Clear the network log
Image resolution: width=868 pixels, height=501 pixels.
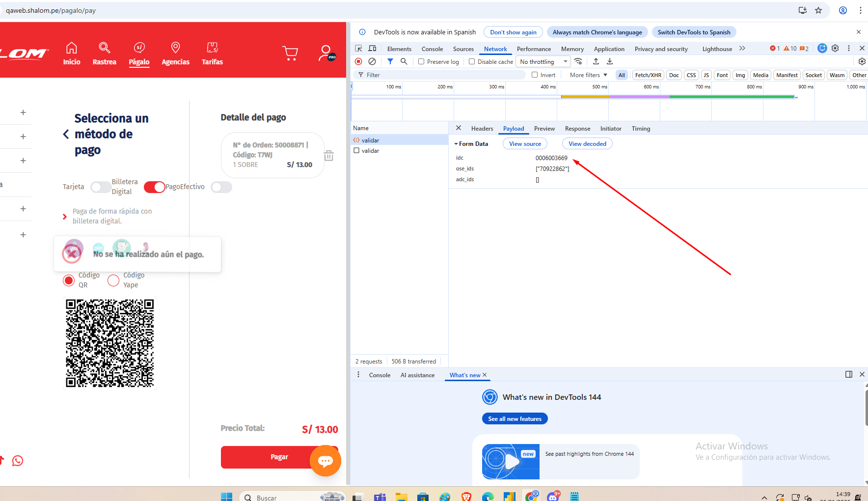click(372, 61)
